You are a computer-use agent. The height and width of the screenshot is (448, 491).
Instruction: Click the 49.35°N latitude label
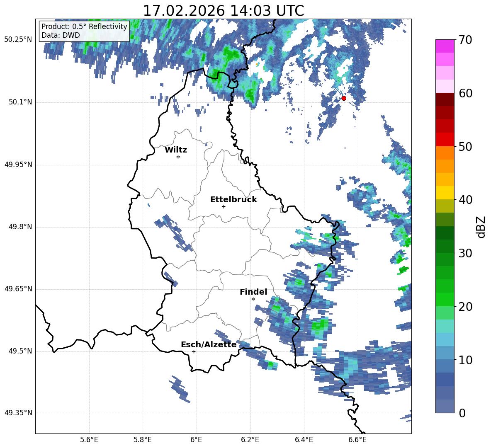(x=18, y=413)
